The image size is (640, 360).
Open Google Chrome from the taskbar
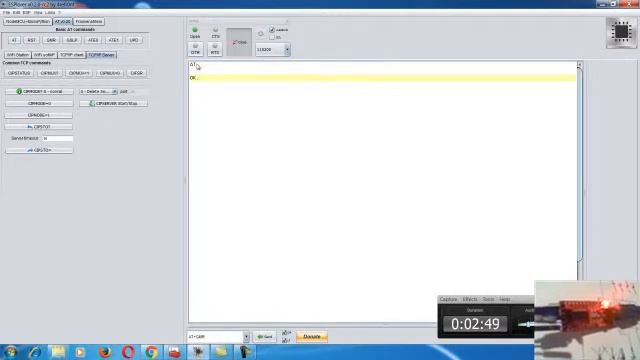[151, 352]
